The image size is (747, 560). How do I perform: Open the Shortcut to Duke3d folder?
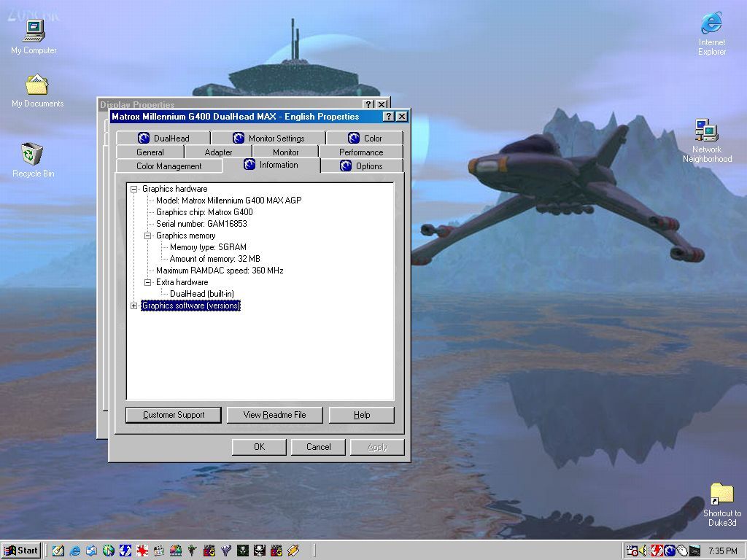coord(721,494)
